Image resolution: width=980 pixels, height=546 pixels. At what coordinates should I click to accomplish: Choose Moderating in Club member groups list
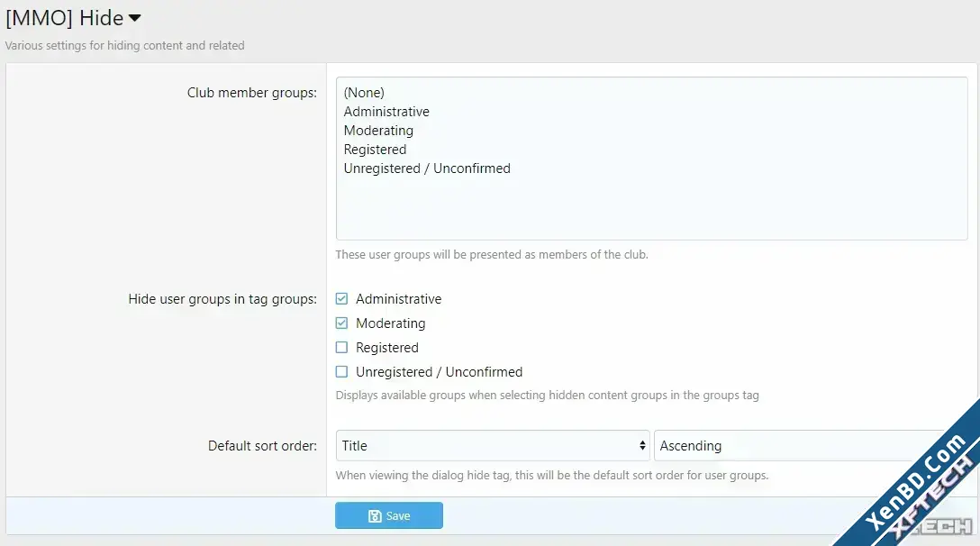tap(378, 130)
